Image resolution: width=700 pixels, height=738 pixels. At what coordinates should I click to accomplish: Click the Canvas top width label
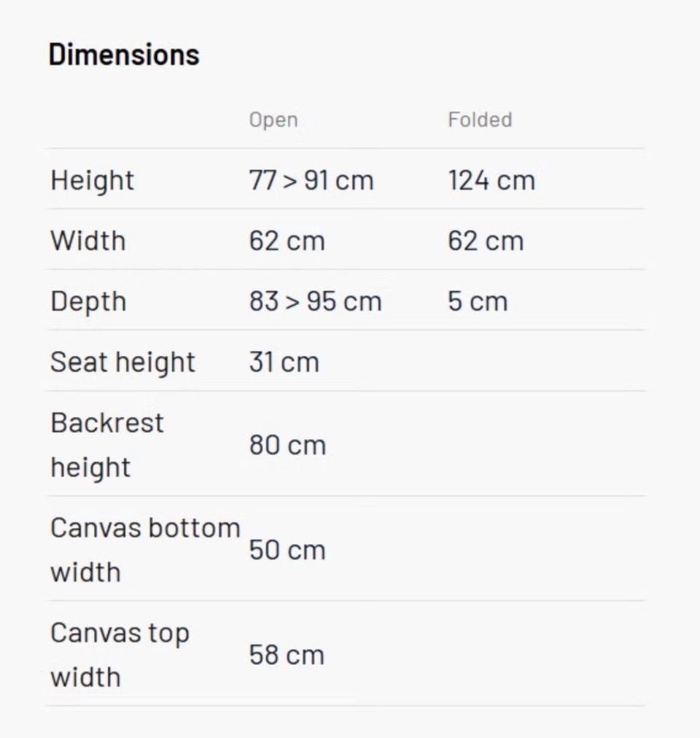click(120, 655)
